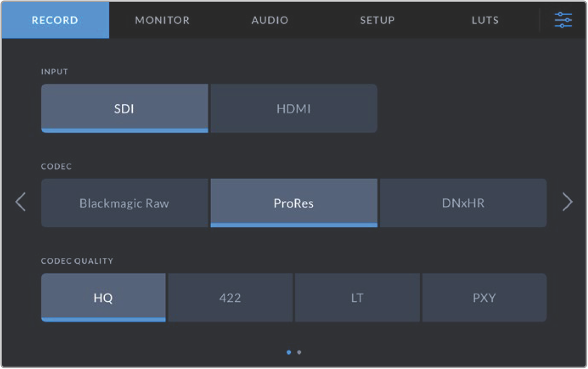588x369 pixels.
Task: Select 422 codec quality
Action: point(230,298)
